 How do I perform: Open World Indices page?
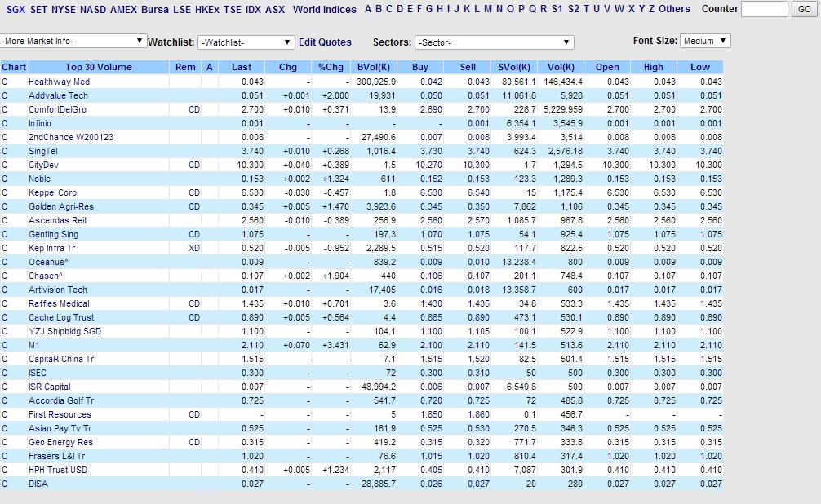(325, 10)
